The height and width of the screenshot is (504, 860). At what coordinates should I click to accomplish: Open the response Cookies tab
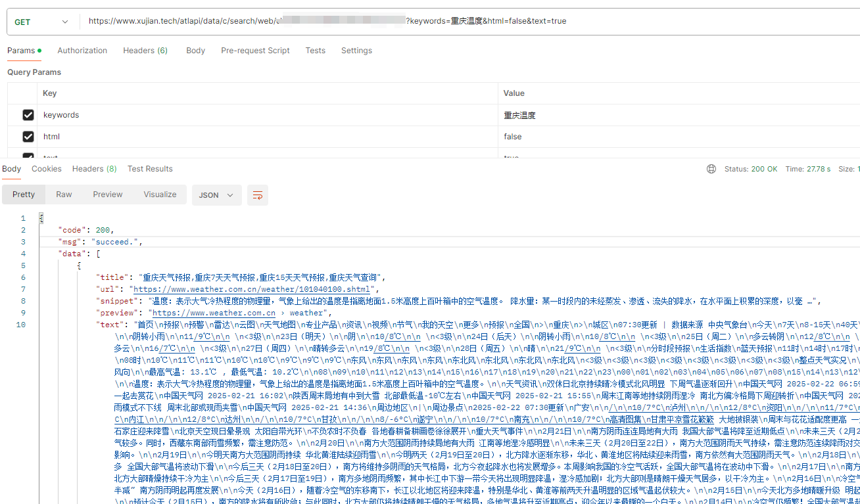point(47,169)
